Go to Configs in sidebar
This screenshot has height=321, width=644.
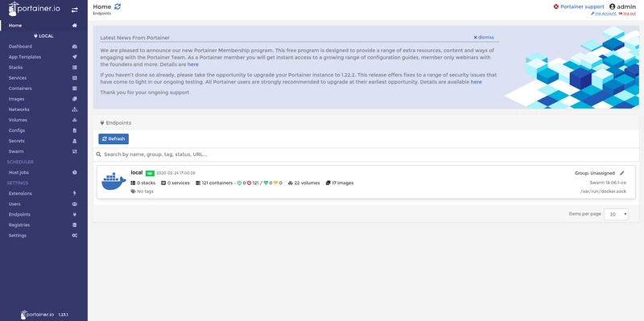pyautogui.click(x=17, y=130)
